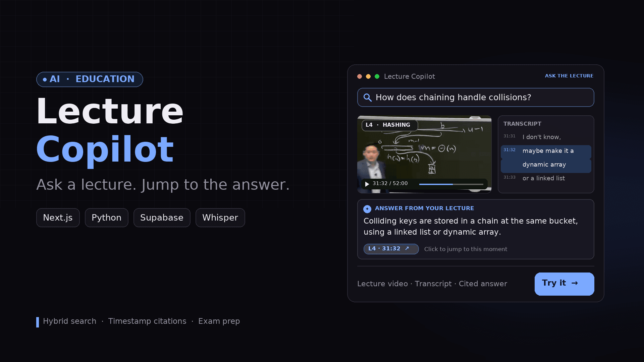Click the AI · Education badge
The image size is (644, 362).
[90, 79]
